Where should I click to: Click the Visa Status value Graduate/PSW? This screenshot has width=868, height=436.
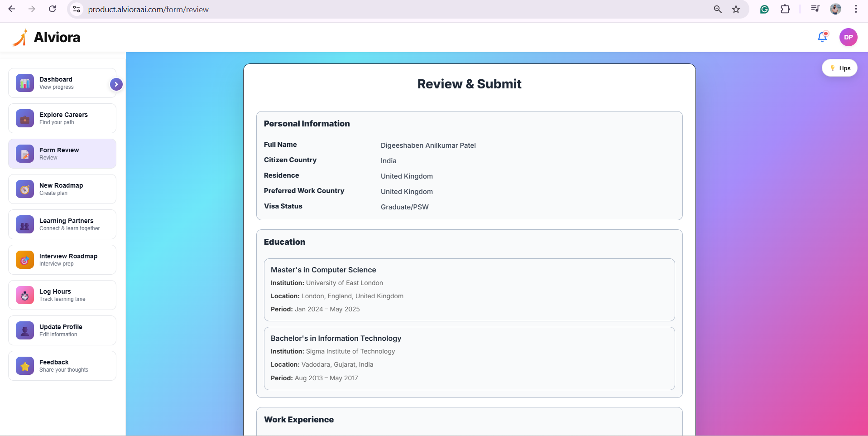pyautogui.click(x=404, y=207)
